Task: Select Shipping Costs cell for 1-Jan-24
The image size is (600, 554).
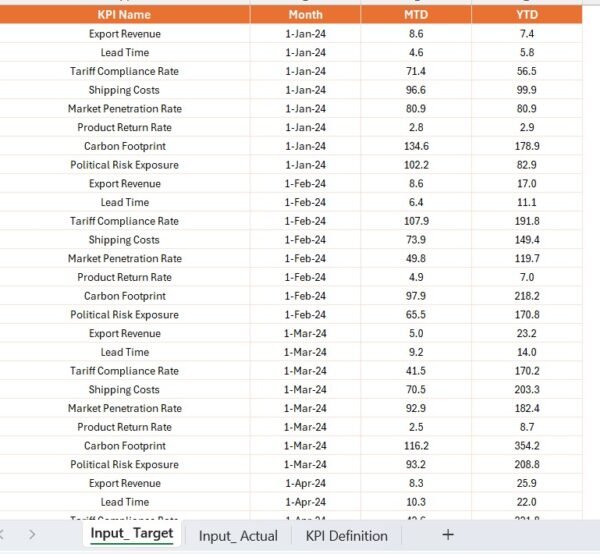Action: pos(125,90)
